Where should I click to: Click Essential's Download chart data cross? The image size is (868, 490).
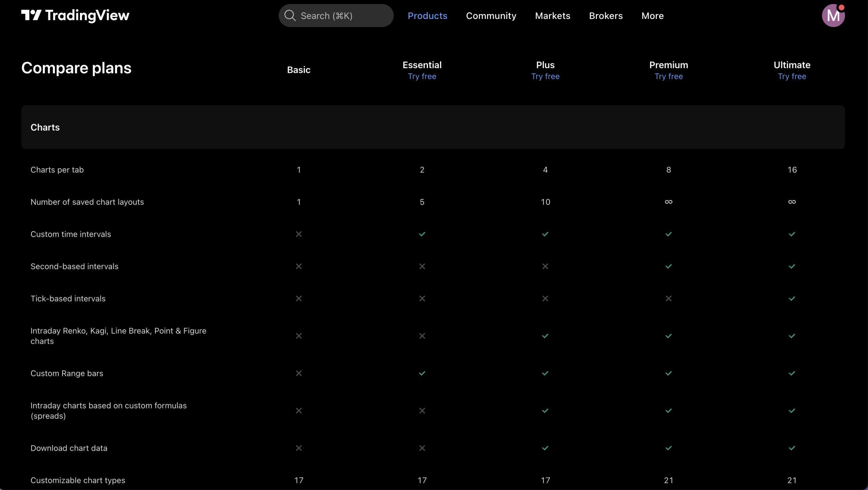422,448
